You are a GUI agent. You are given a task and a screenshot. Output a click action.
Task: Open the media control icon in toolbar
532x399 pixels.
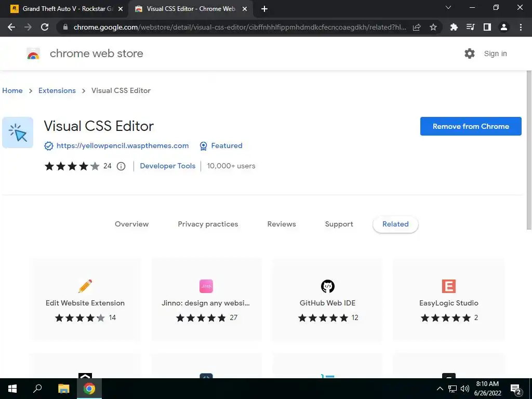(x=470, y=27)
